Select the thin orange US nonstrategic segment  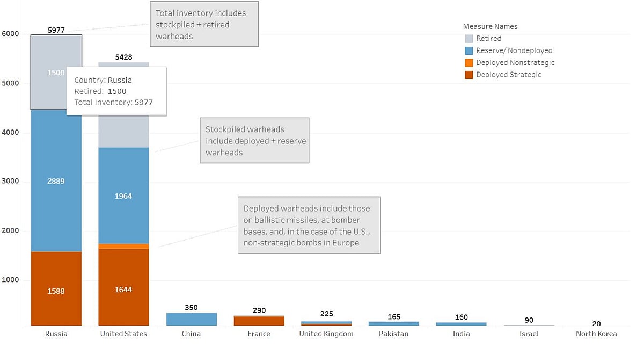(x=123, y=246)
